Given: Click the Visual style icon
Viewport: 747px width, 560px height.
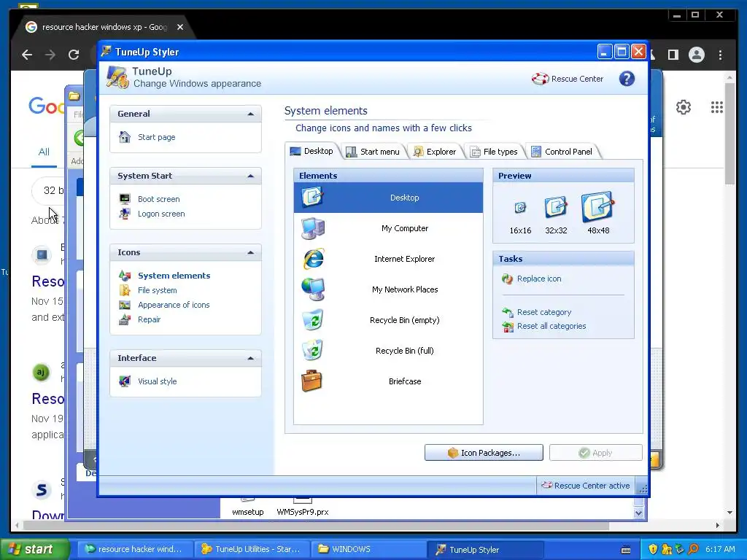Looking at the screenshot, I should [x=125, y=381].
